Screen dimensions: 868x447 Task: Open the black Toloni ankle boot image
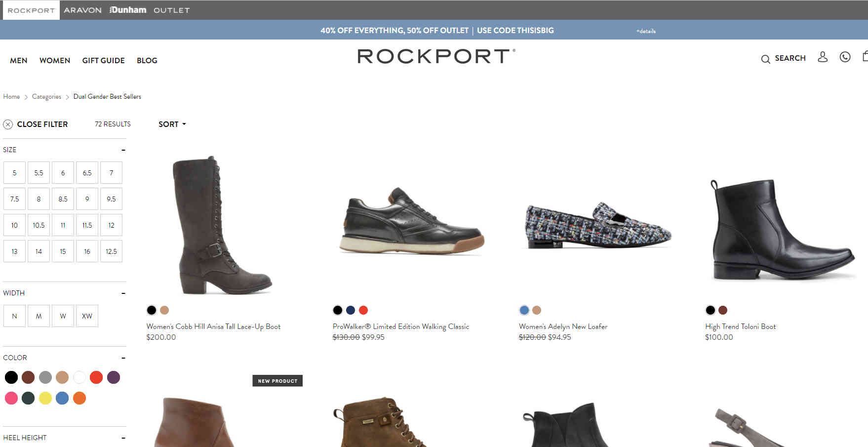783,230
